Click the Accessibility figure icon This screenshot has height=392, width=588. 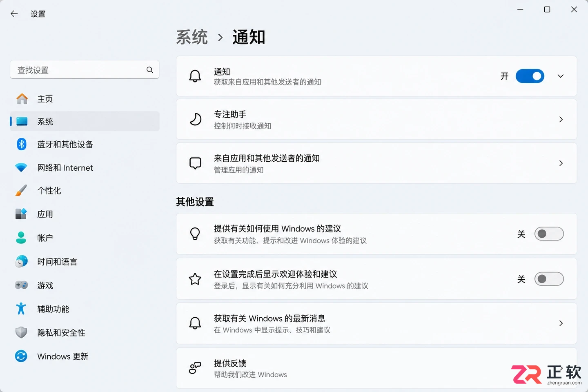click(x=21, y=309)
